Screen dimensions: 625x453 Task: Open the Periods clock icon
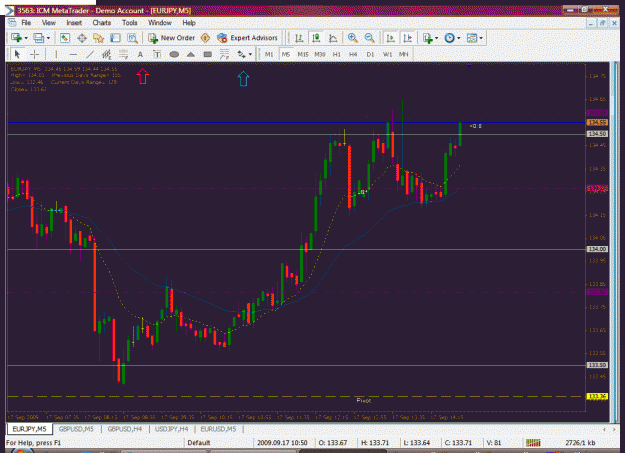tap(449, 38)
